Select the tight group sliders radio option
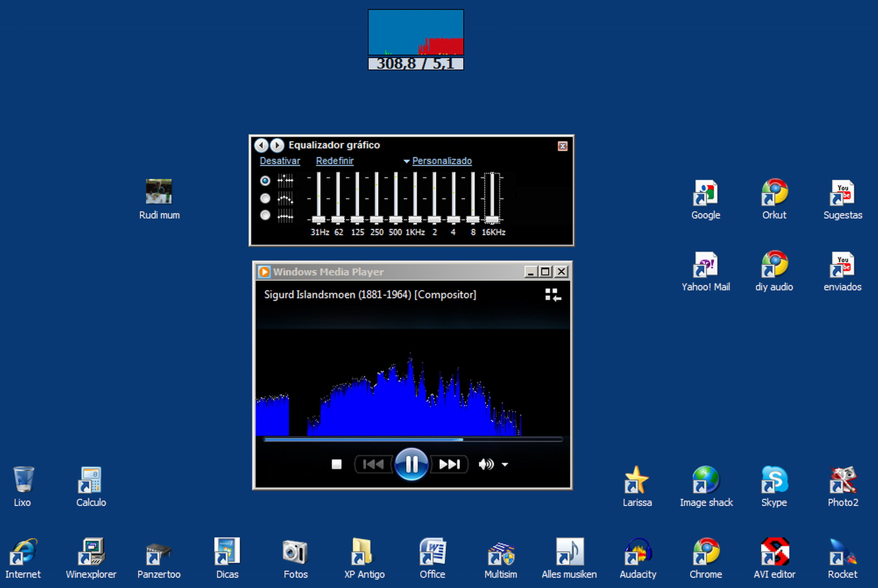Viewport: 878px width, 588px height. point(265,215)
